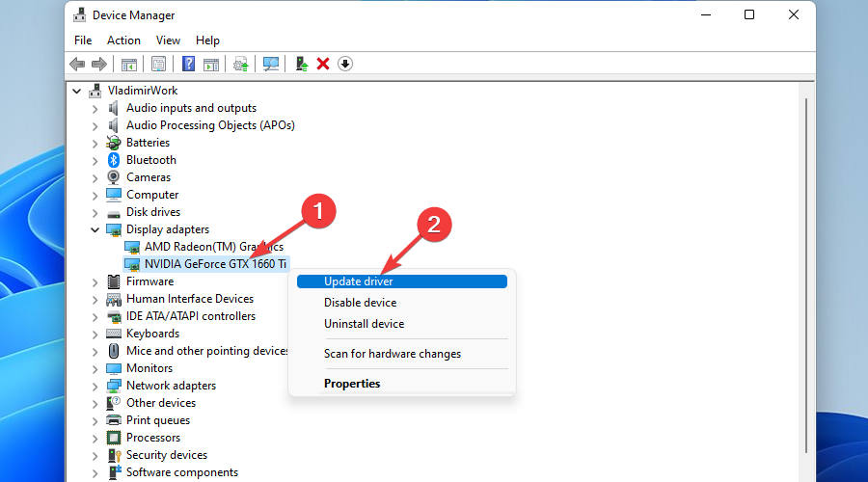868x482 pixels.
Task: Select the Keyboards label
Action: coord(152,334)
